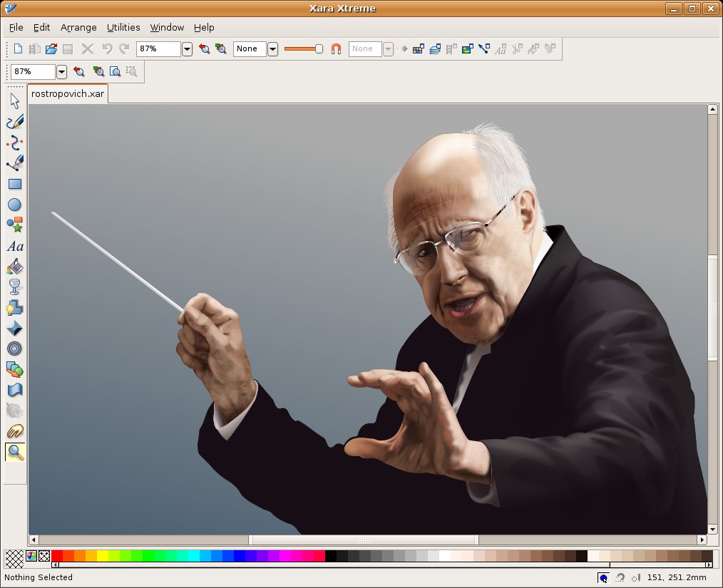Toggle the magnet snap button
The image size is (723, 588).
tap(336, 49)
